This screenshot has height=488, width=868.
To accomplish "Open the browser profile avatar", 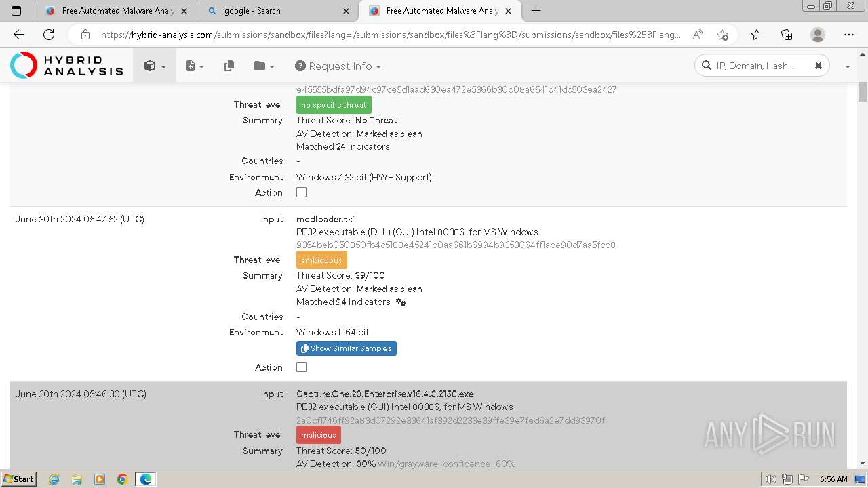I will point(818,35).
